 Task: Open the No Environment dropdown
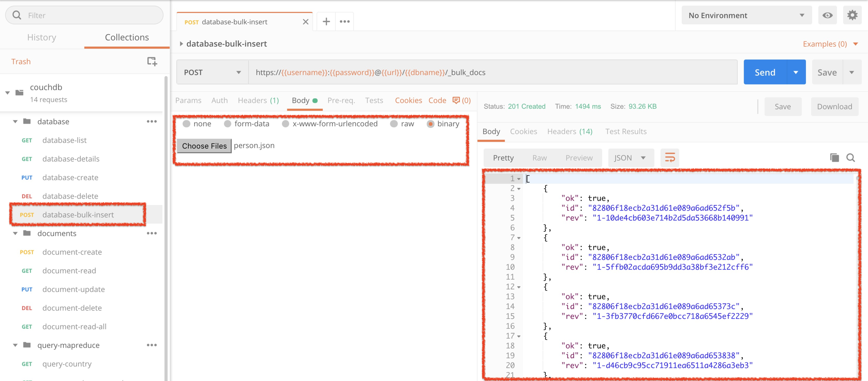coord(746,15)
